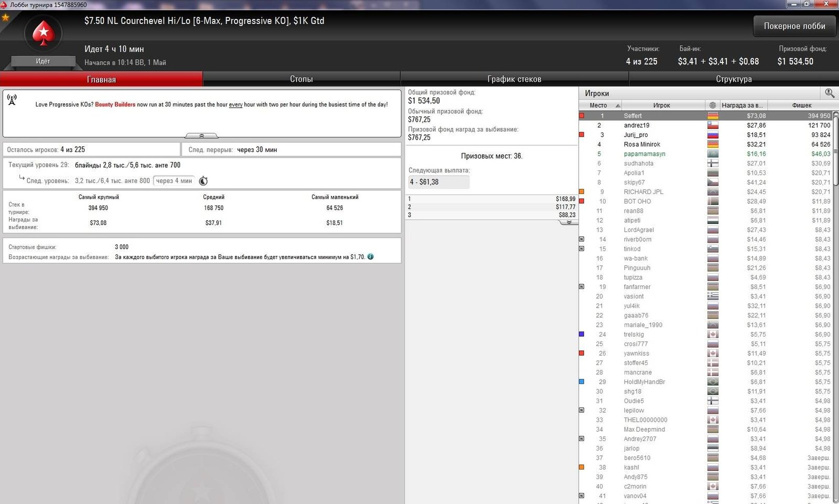Collapse the news banner with the up chevron
Viewport: 839px width, 504px height.
click(x=201, y=136)
